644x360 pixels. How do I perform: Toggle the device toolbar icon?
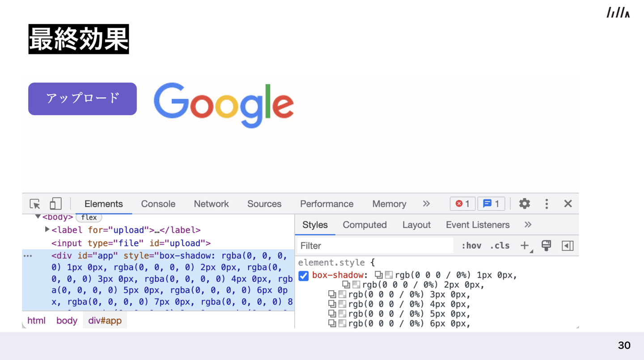click(55, 204)
